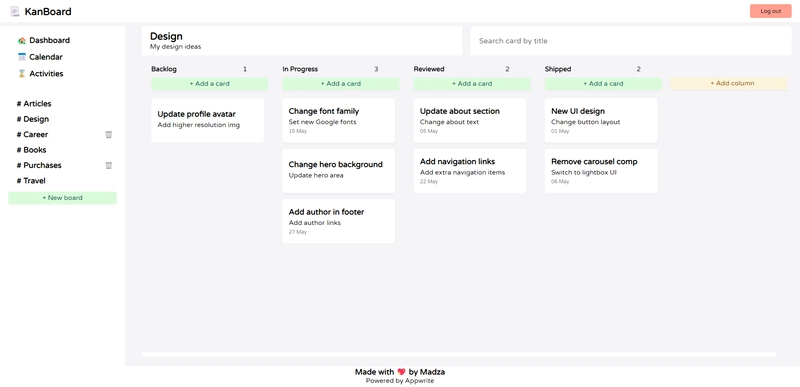Open Calendar via the calendar icon
The image size is (800, 387).
[21, 57]
